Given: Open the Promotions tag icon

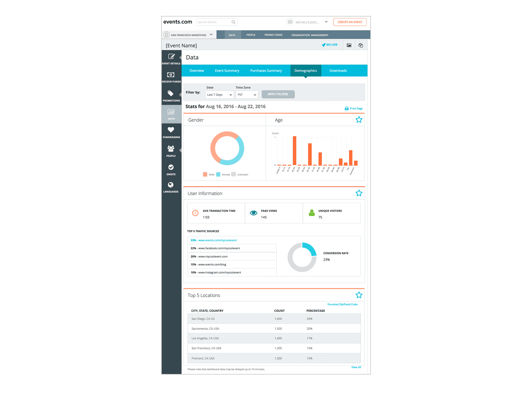Looking at the screenshot, I should 171,93.
